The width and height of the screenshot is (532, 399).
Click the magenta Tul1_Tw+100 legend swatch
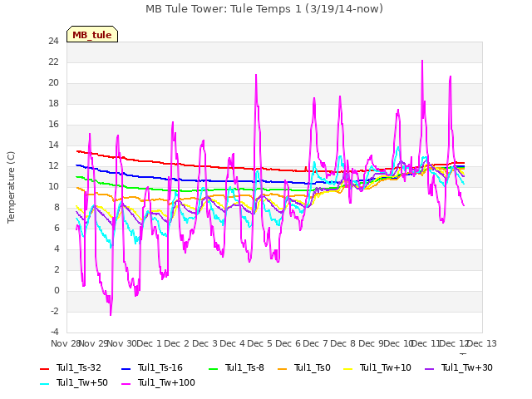coord(126,384)
